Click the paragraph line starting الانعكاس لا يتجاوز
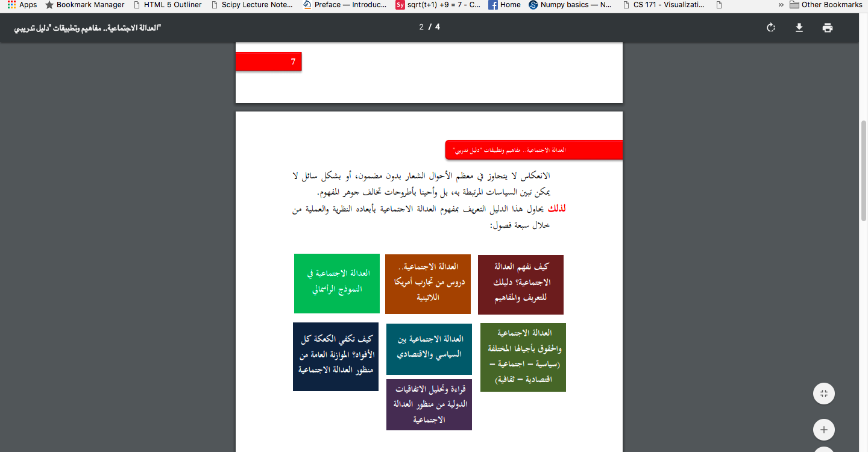Screen dimensions: 868x452 click(x=420, y=176)
